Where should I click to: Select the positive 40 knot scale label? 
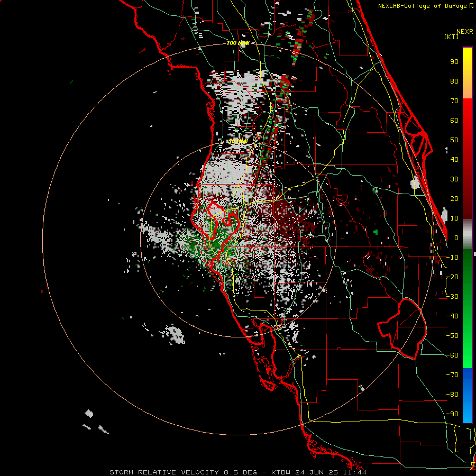pos(454,160)
